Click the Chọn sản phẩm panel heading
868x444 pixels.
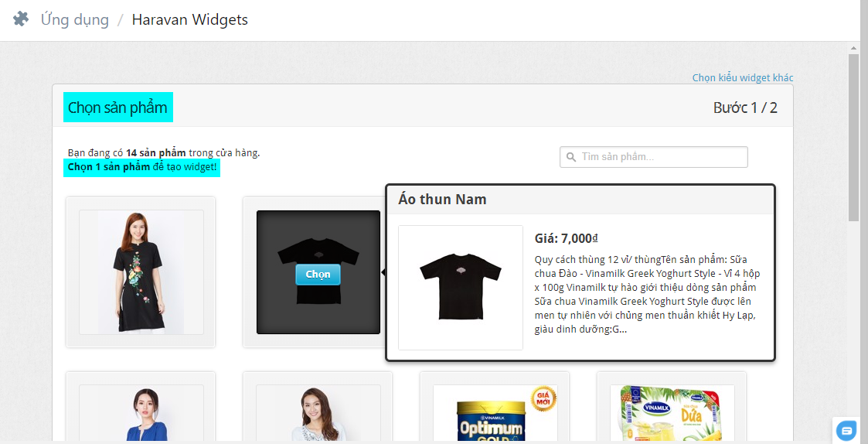(x=118, y=108)
